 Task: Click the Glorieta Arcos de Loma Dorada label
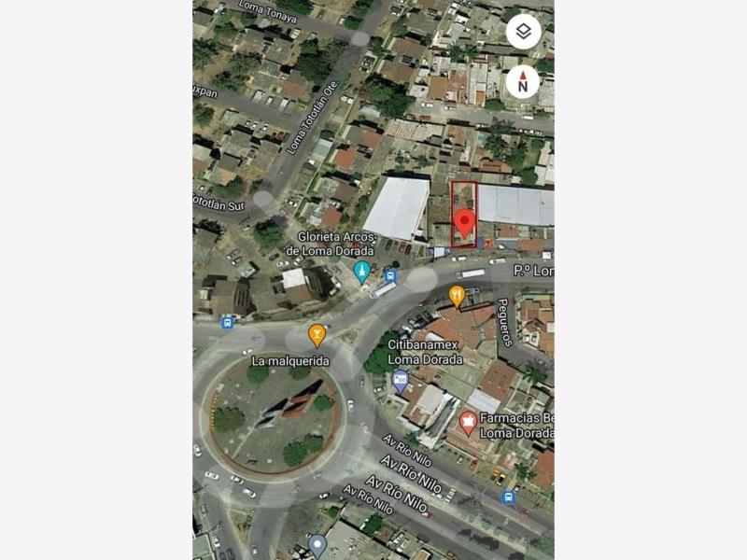point(332,244)
